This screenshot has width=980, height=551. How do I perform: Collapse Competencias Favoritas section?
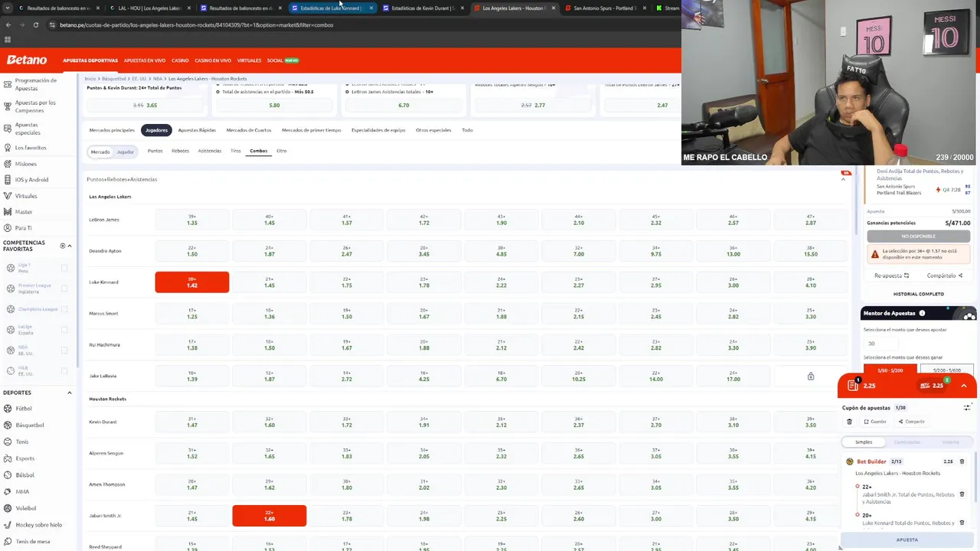coord(70,246)
